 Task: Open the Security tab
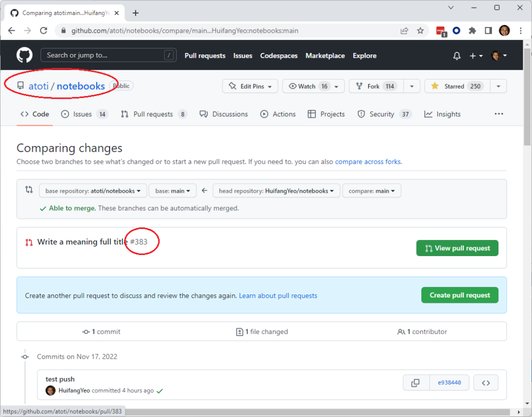(x=385, y=114)
